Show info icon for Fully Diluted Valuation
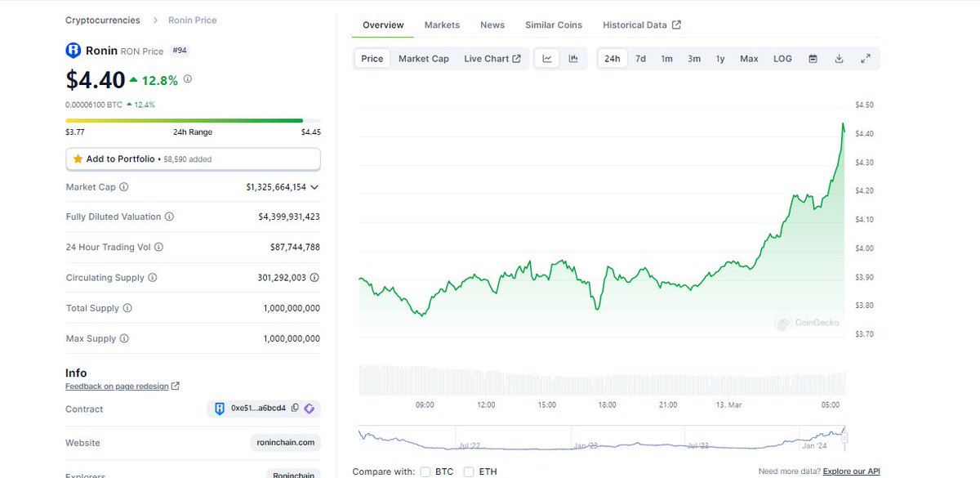The height and width of the screenshot is (478, 980). click(x=169, y=217)
